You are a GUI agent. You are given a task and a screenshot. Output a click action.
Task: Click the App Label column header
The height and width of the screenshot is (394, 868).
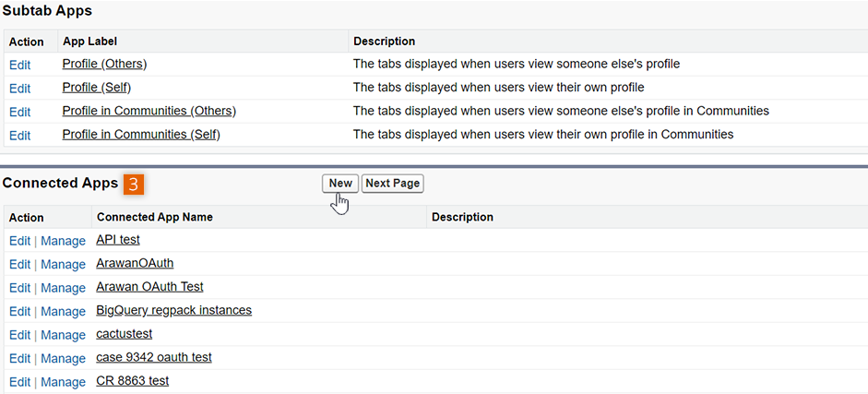(89, 42)
